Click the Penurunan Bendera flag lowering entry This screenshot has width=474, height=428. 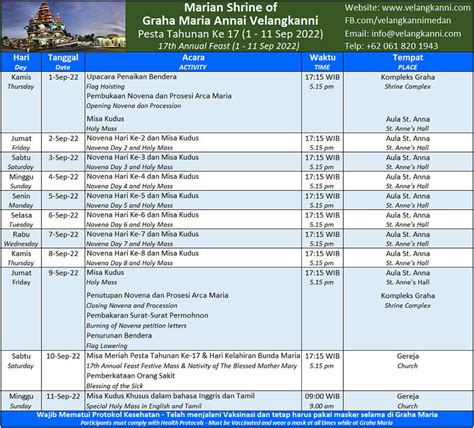pyautogui.click(x=119, y=336)
